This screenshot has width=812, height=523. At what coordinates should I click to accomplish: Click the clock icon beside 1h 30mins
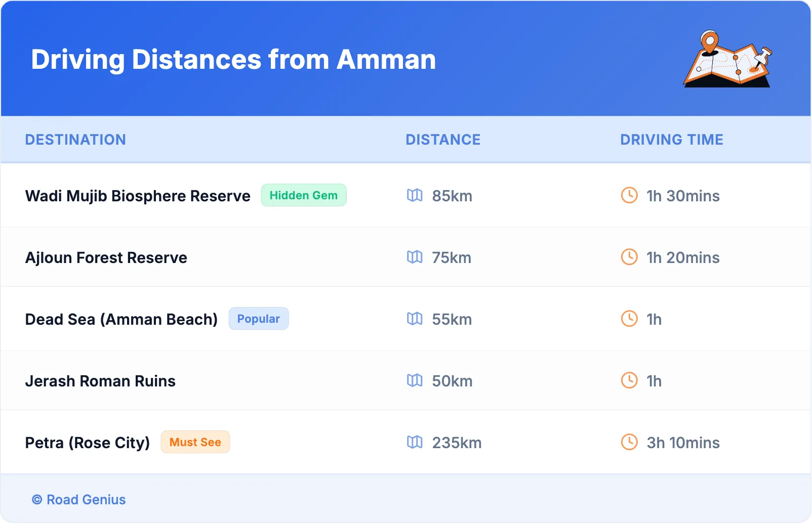click(629, 195)
